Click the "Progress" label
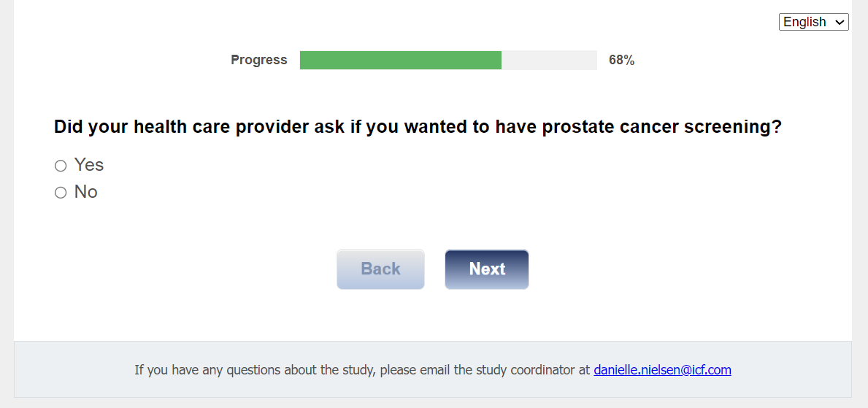868x408 pixels. click(x=259, y=60)
